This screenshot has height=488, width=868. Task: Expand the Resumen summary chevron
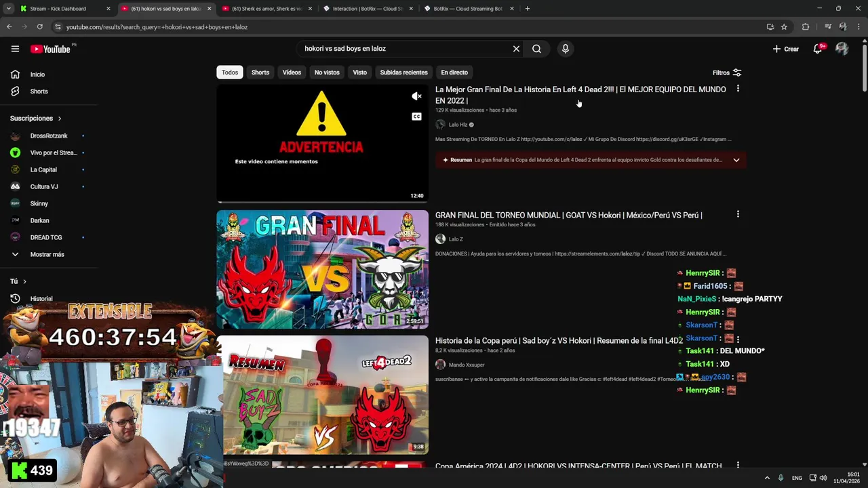(x=736, y=160)
